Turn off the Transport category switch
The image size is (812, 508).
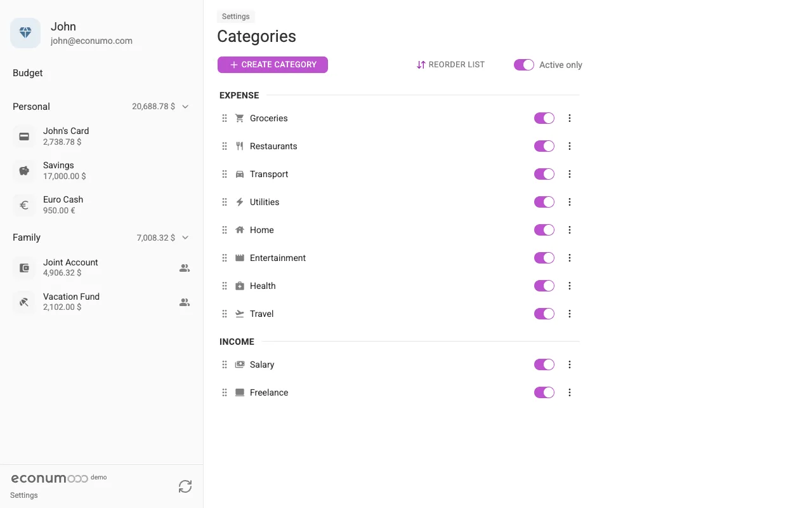coord(544,174)
